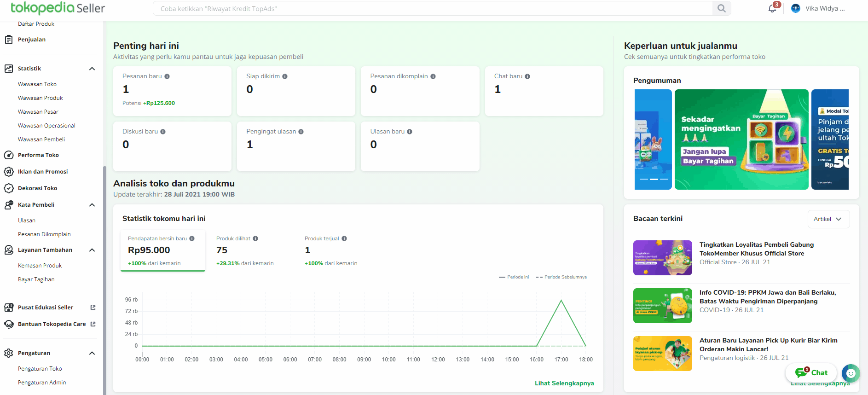Select the Produk terjual statistic card

[x=339, y=251]
